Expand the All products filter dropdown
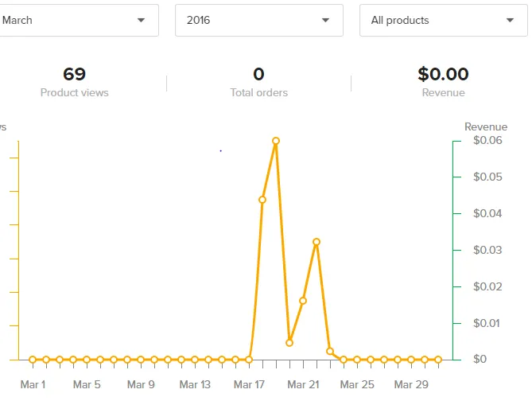The width and height of the screenshot is (532, 401). 442,20
